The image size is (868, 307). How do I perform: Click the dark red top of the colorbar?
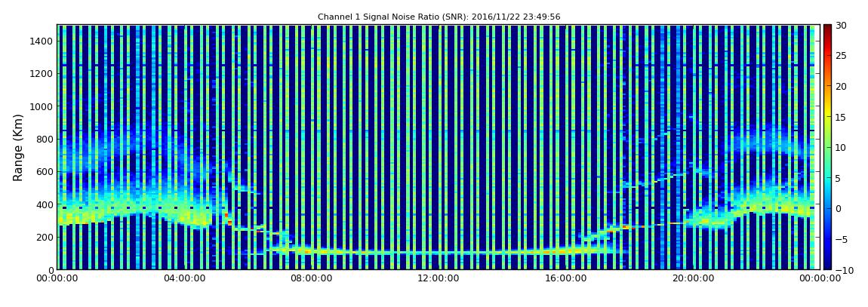click(827, 29)
